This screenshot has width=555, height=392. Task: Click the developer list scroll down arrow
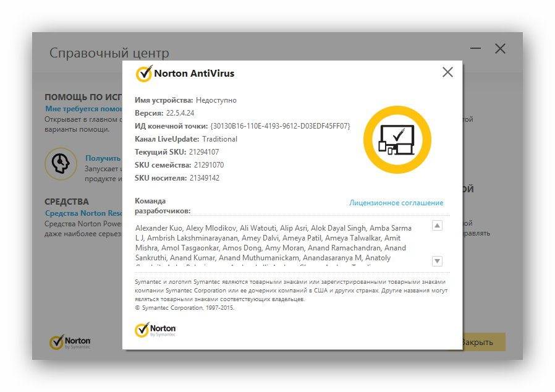click(437, 262)
